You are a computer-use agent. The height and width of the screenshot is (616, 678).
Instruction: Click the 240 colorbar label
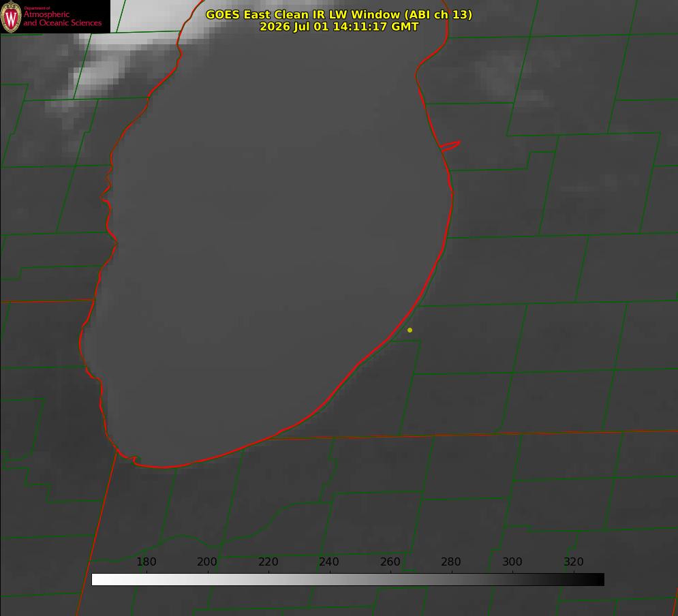coord(329,561)
